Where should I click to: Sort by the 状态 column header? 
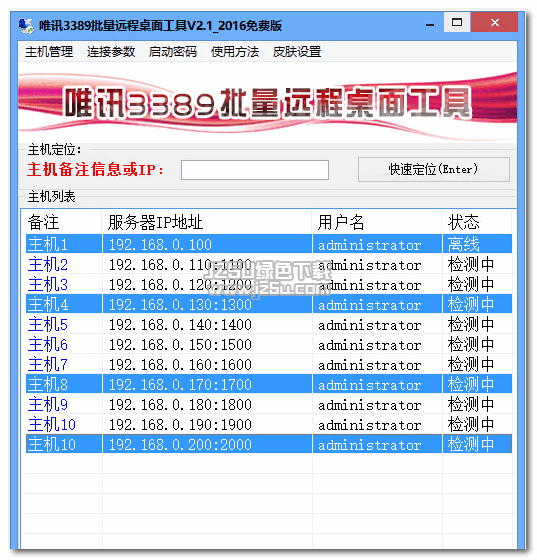point(477,222)
